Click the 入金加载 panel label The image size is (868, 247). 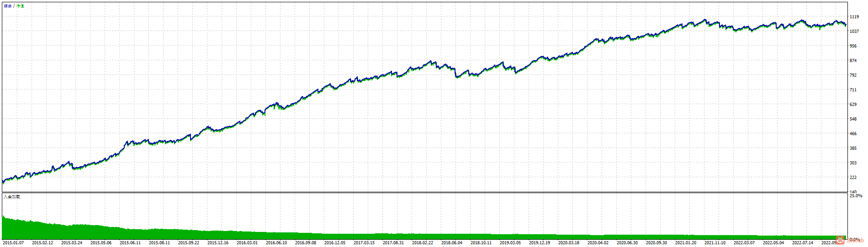(x=12, y=197)
